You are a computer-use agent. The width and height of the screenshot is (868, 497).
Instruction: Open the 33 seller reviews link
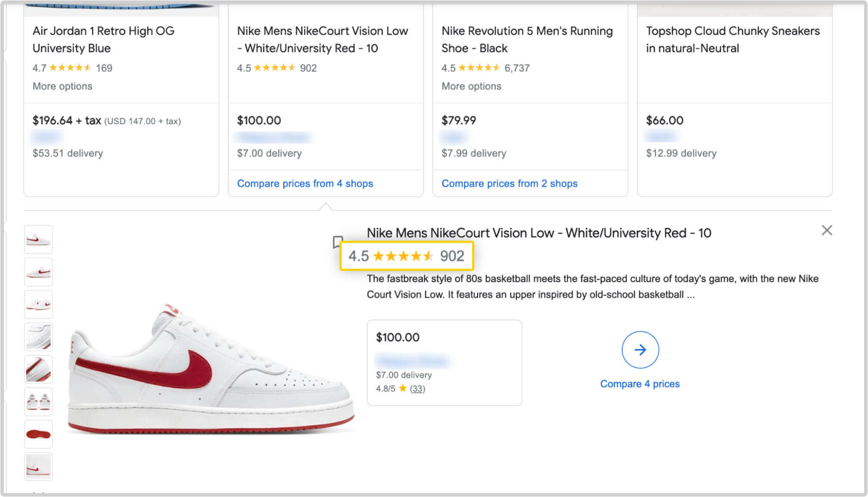coord(417,388)
